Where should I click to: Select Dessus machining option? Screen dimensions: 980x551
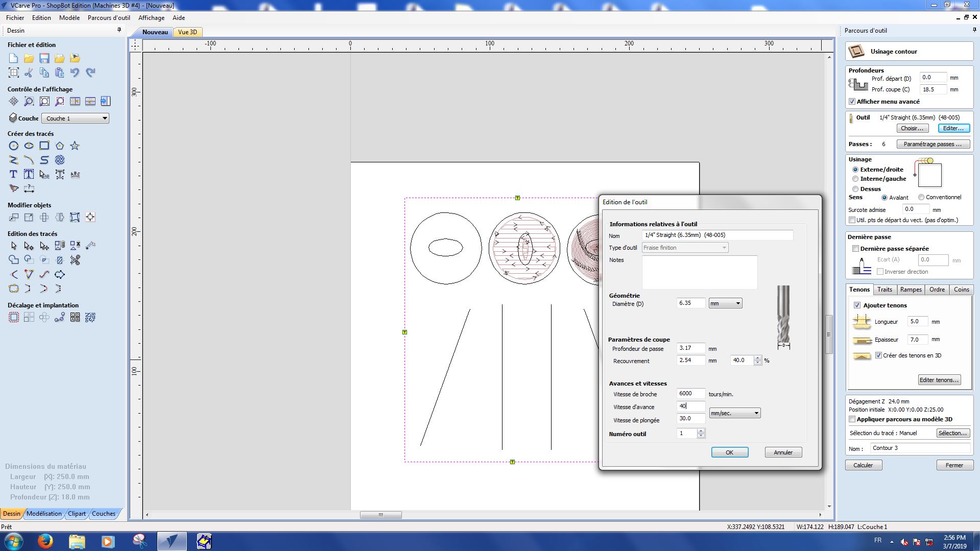click(855, 189)
